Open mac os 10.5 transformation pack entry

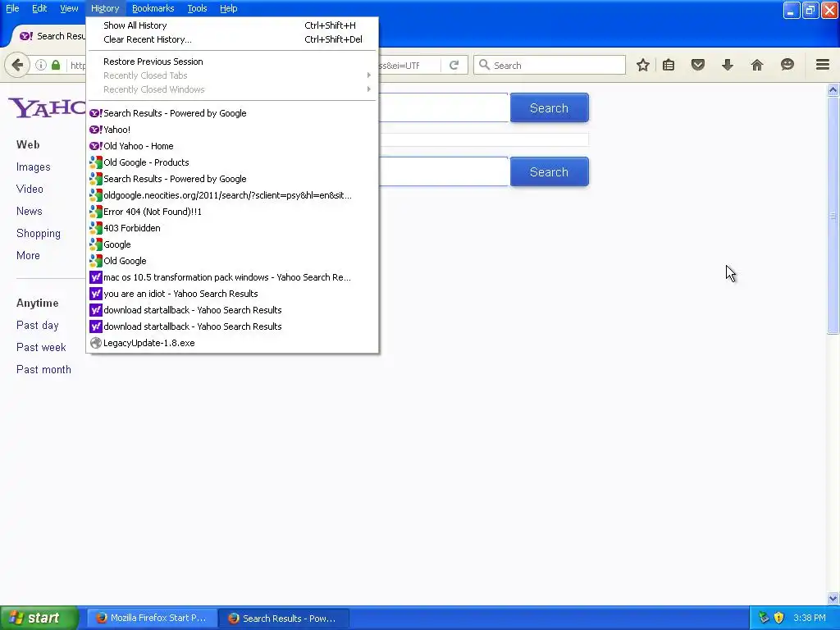click(232, 277)
